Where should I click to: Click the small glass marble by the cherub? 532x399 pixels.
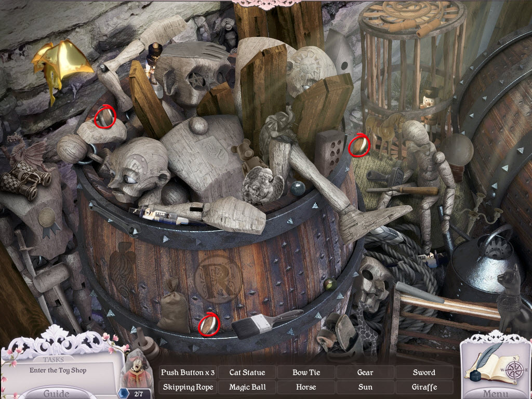(298, 188)
